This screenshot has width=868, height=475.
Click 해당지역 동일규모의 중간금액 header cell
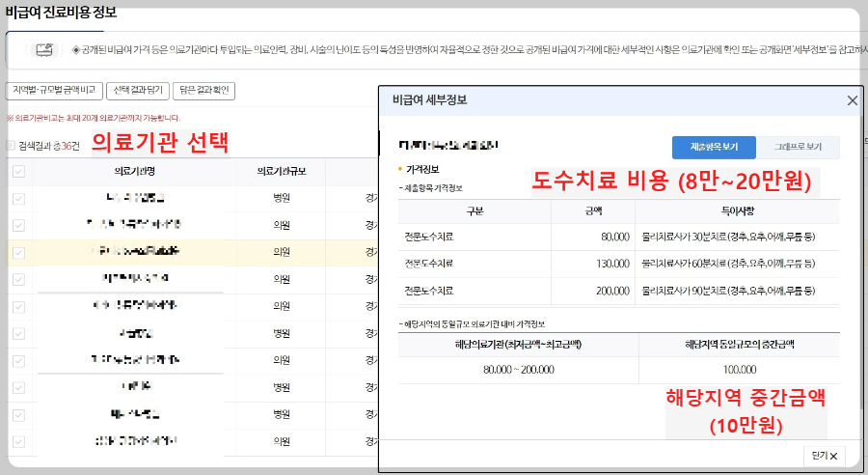pyautogui.click(x=740, y=345)
